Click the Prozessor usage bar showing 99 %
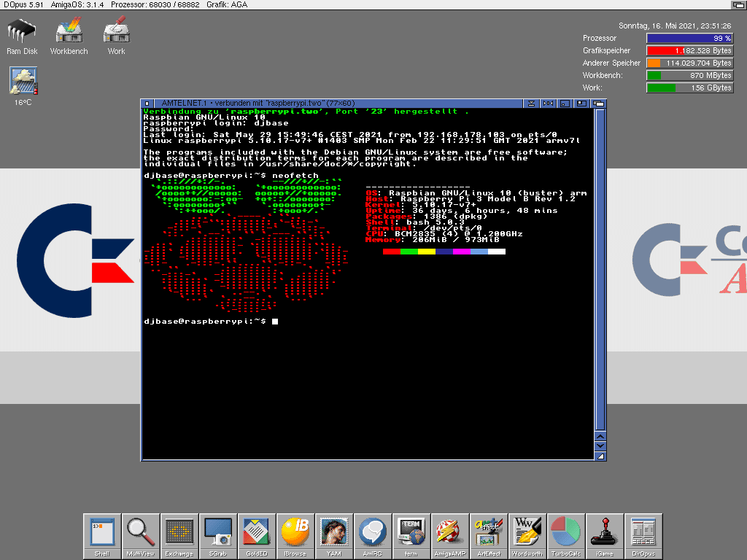Image resolution: width=747 pixels, height=560 pixels. pos(689,38)
